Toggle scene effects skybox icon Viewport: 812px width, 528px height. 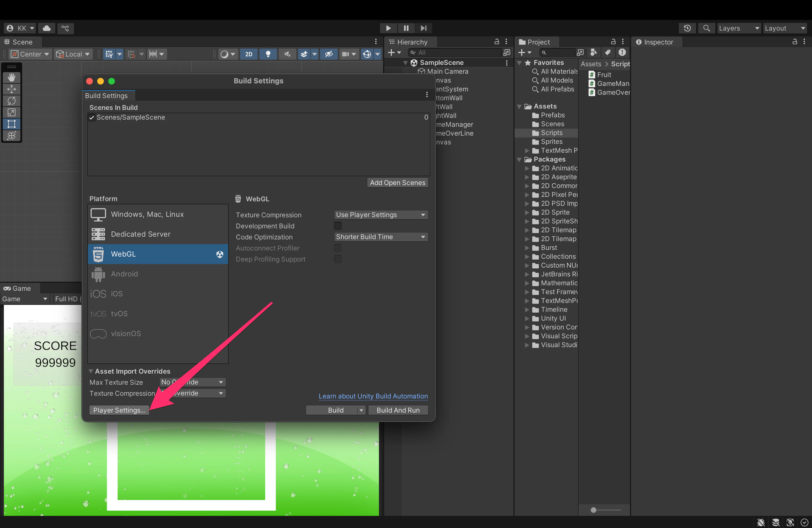tap(304, 54)
